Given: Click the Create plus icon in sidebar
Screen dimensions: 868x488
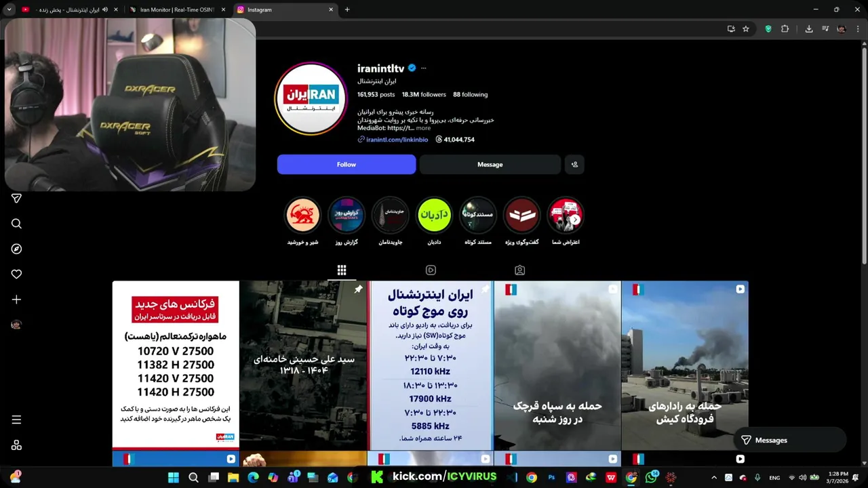Looking at the screenshot, I should click(x=16, y=300).
